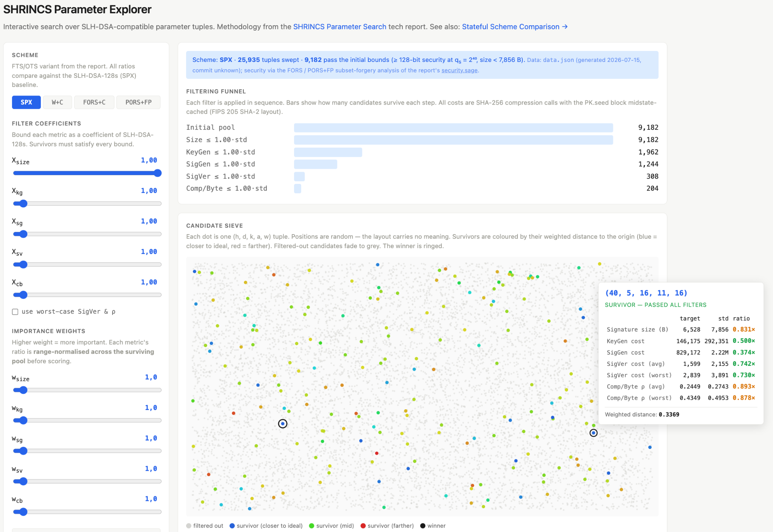Click the Xsv filter slider handle
The image size is (773, 532).
[x=23, y=264]
